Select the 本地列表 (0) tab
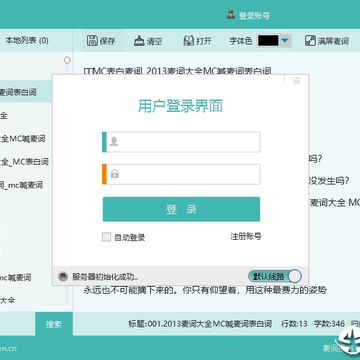This screenshot has width=360, height=360. (27, 41)
